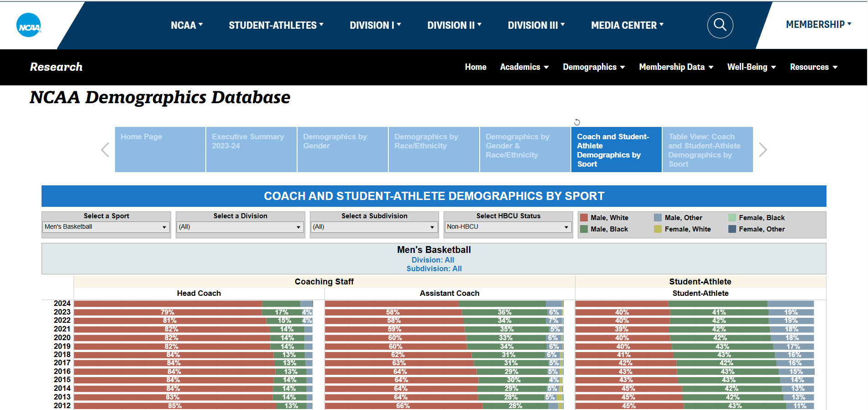Expand the Well-Being dropdown
This screenshot has width=868, height=410.
point(751,67)
